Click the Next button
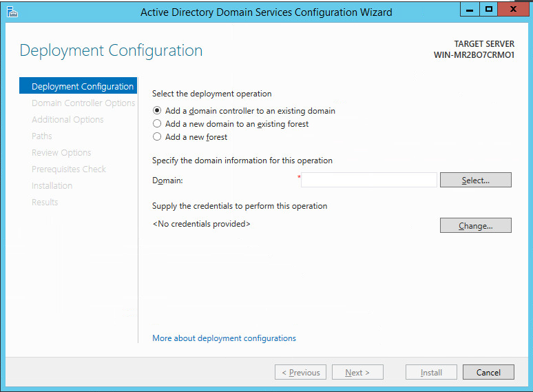The image size is (533, 392). [x=357, y=373]
